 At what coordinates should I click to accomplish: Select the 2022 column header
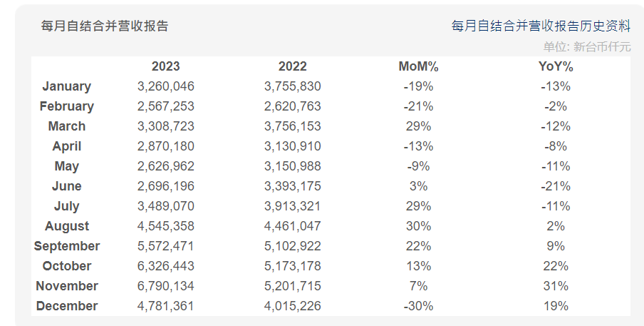pos(292,66)
